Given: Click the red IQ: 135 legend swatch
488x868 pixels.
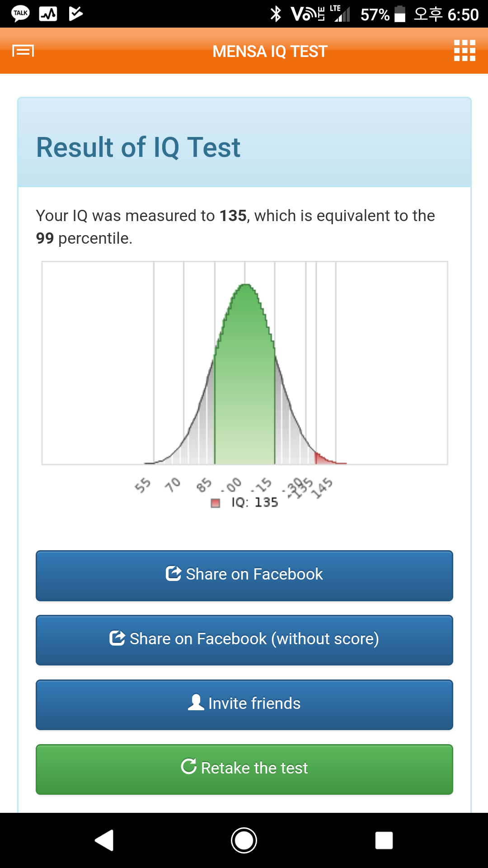Looking at the screenshot, I should [216, 503].
